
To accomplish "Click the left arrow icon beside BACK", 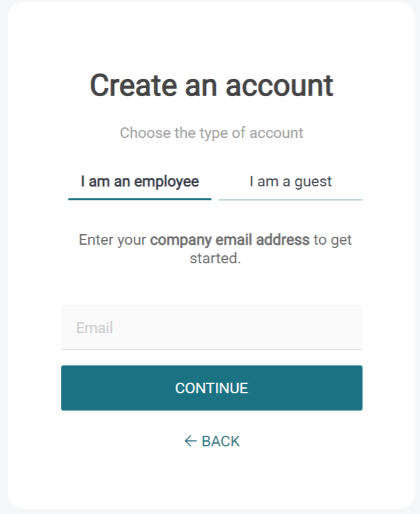I will pyautogui.click(x=190, y=441).
